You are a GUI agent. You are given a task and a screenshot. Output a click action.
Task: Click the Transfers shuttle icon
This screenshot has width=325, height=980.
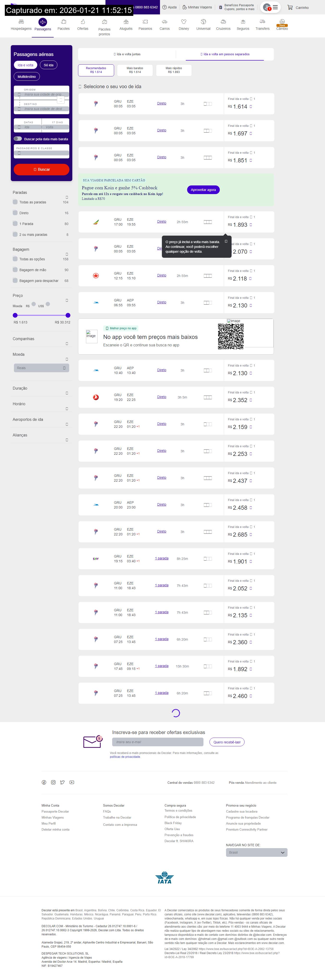click(x=262, y=22)
